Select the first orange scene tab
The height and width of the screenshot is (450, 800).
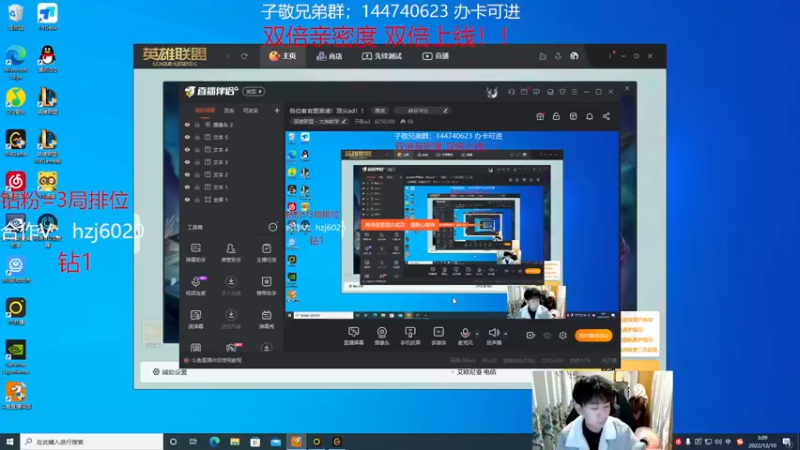pyautogui.click(x=205, y=111)
